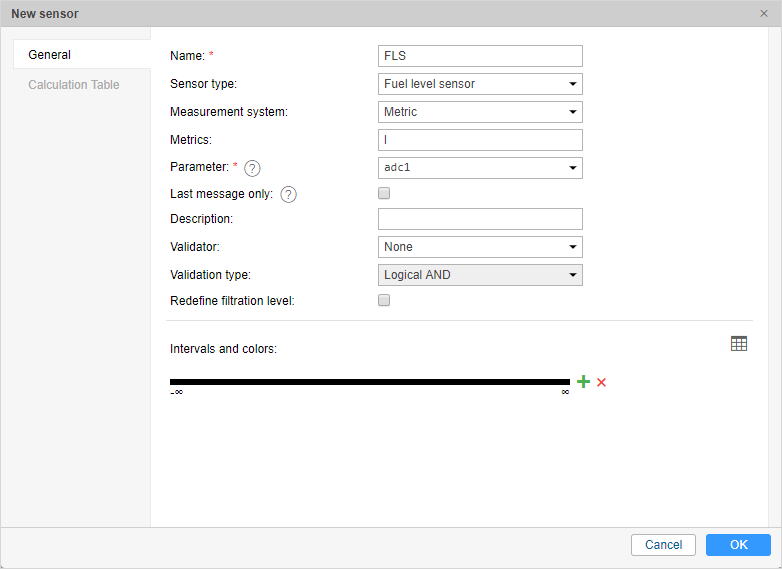Add a new interval with green plus

[584, 382]
